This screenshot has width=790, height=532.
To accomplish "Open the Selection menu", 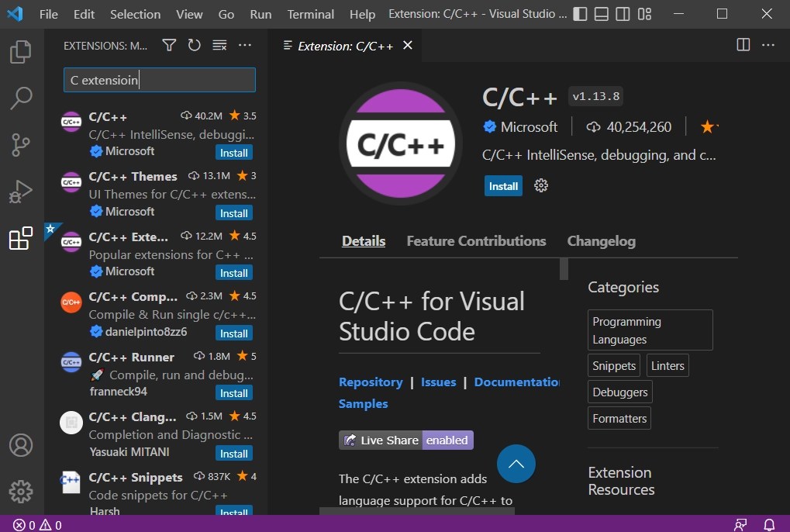I will click(x=135, y=14).
